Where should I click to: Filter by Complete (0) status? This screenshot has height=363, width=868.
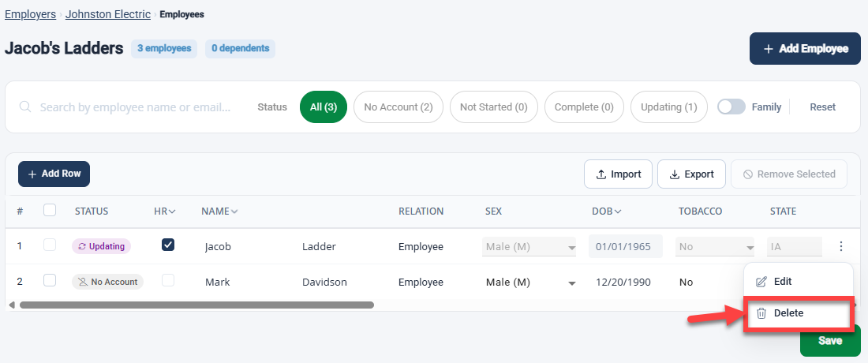(584, 107)
